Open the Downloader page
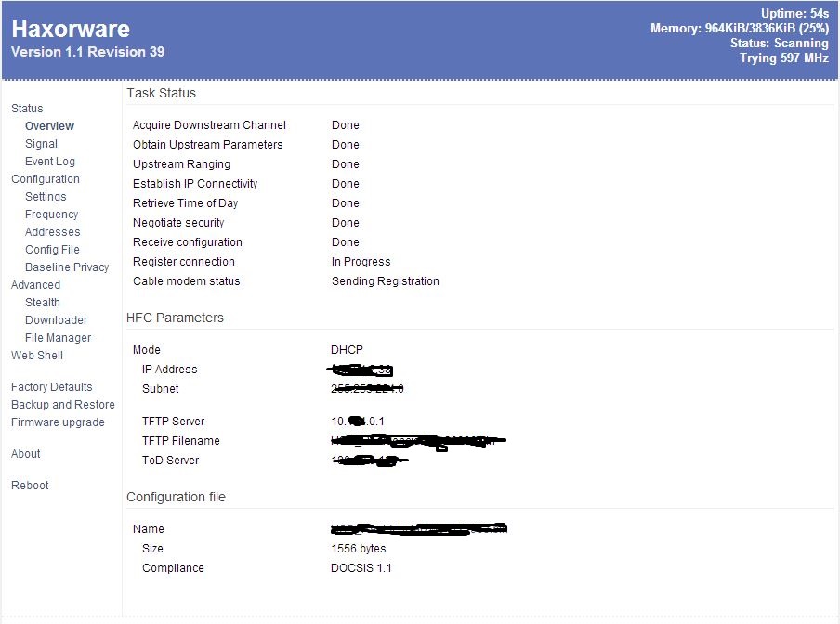The height and width of the screenshot is (624, 840). (x=56, y=320)
